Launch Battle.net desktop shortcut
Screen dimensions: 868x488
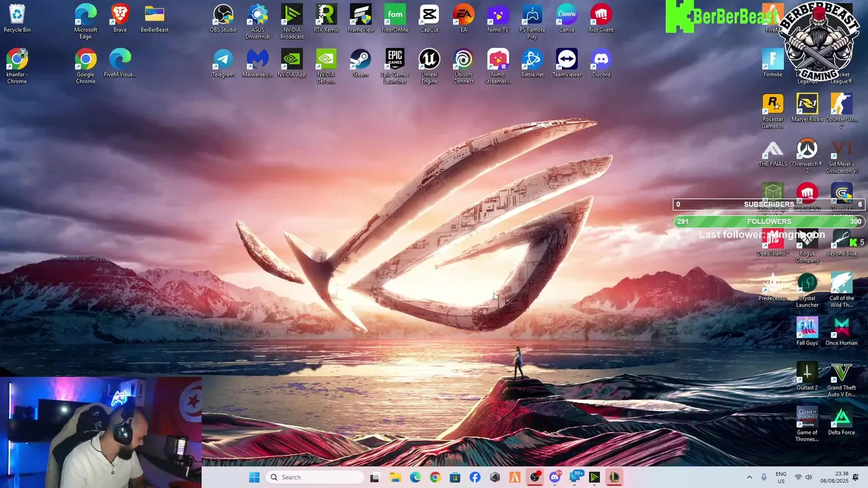(x=532, y=63)
